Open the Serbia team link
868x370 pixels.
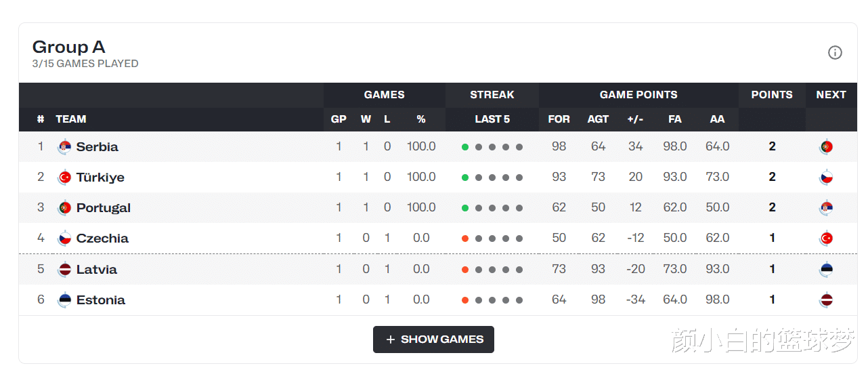(97, 147)
